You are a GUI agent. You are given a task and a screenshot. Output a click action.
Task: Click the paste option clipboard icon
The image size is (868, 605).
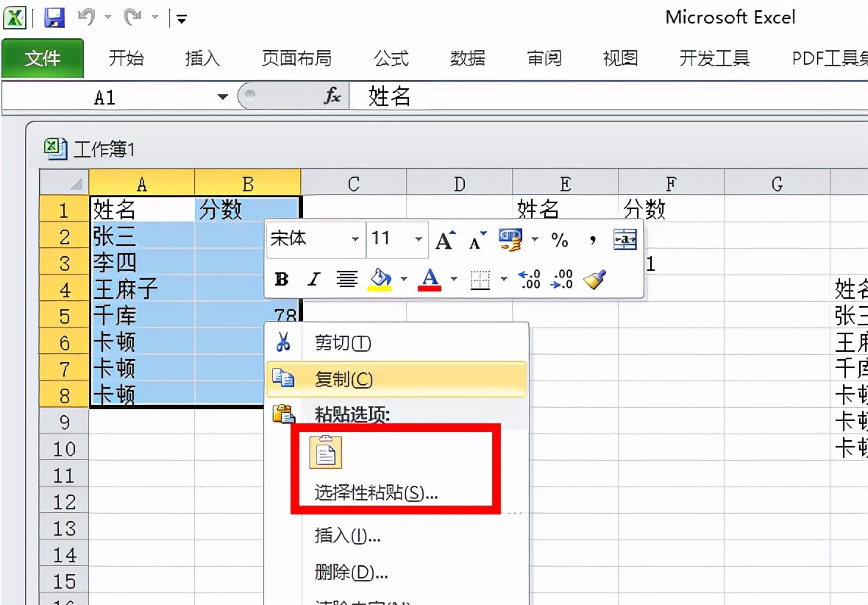coord(325,452)
